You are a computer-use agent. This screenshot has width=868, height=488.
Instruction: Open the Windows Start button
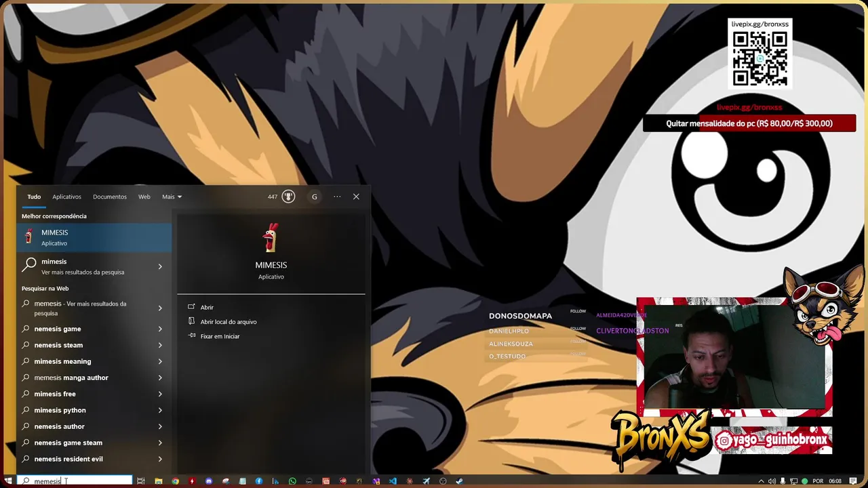[x=8, y=481]
